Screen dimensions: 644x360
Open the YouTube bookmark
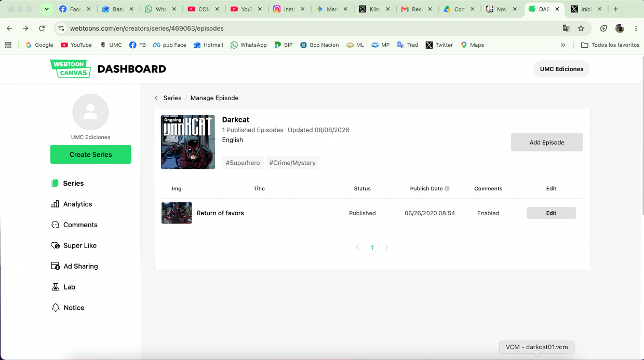[76, 45]
